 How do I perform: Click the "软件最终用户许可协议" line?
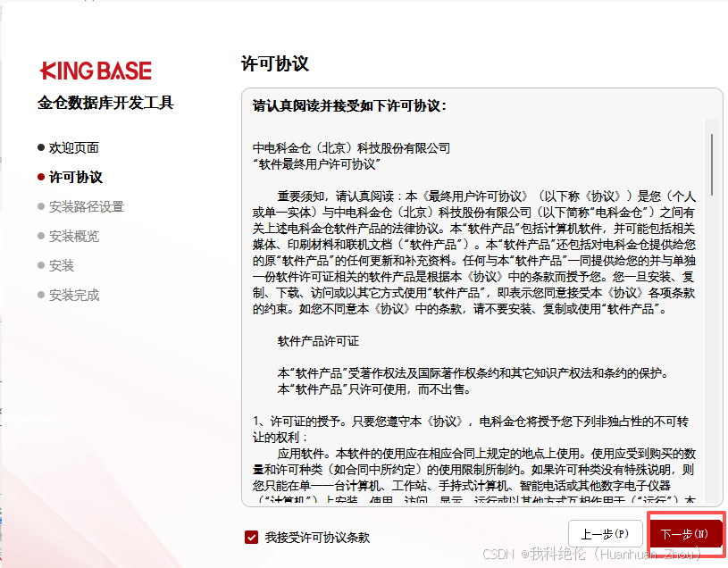(x=316, y=163)
